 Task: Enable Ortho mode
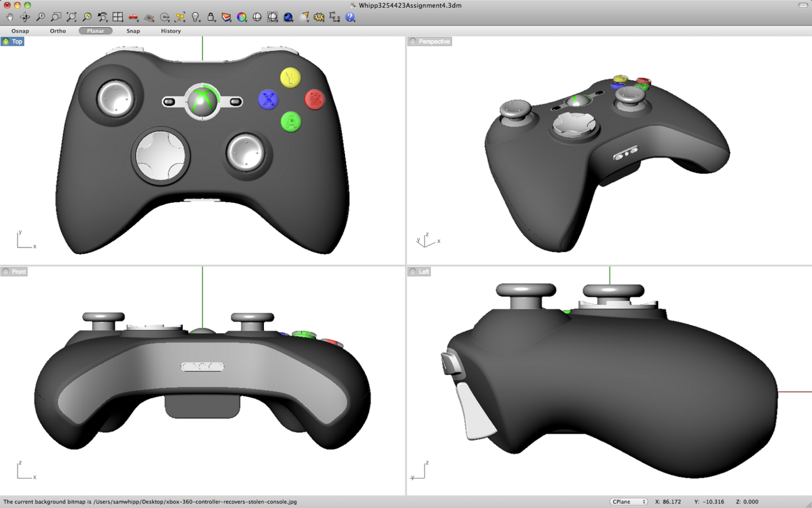click(57, 31)
